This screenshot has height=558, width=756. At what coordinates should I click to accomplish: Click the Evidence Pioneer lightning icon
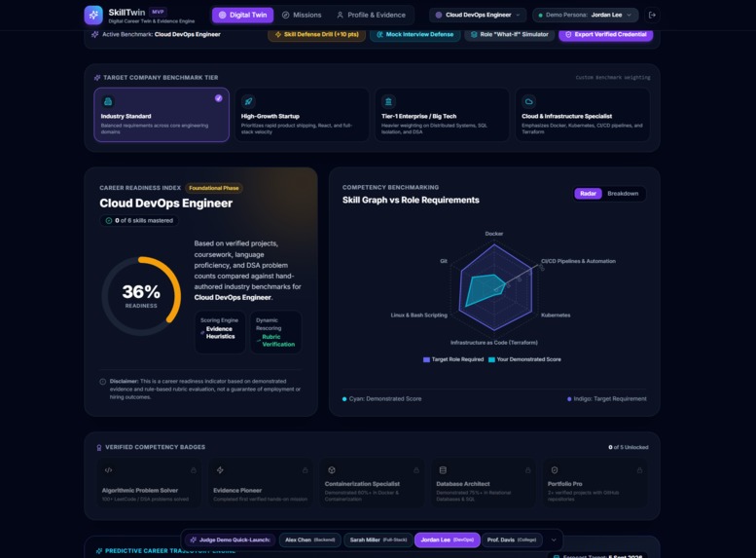(x=220, y=470)
